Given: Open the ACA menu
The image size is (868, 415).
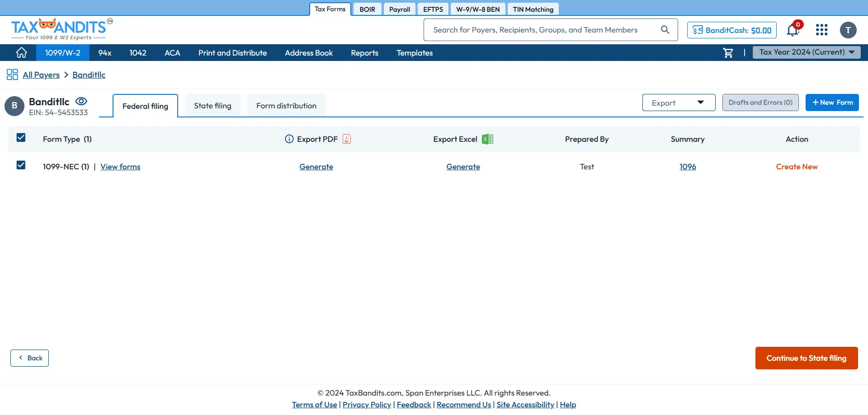Looking at the screenshot, I should tap(172, 53).
